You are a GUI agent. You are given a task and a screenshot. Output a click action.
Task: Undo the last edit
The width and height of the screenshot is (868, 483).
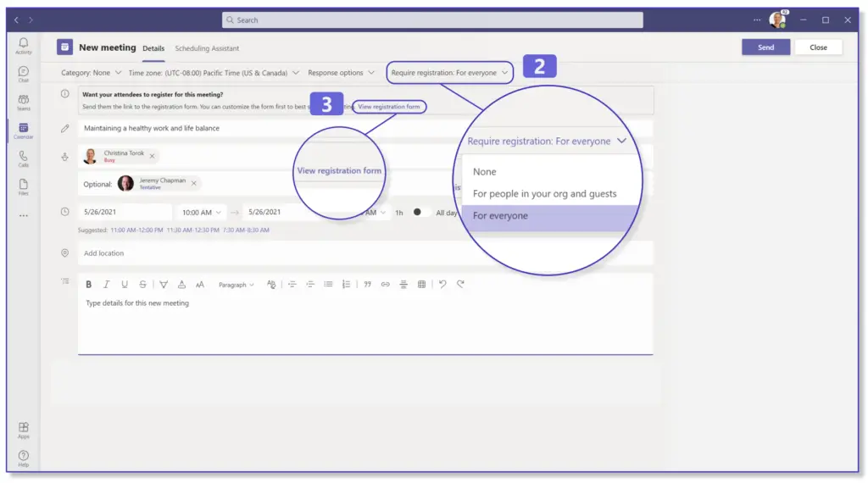442,285
